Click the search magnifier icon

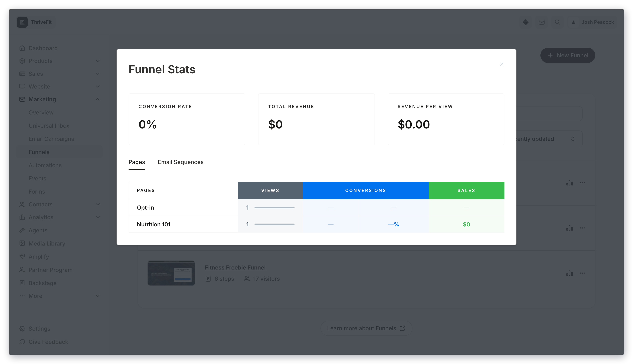click(557, 22)
